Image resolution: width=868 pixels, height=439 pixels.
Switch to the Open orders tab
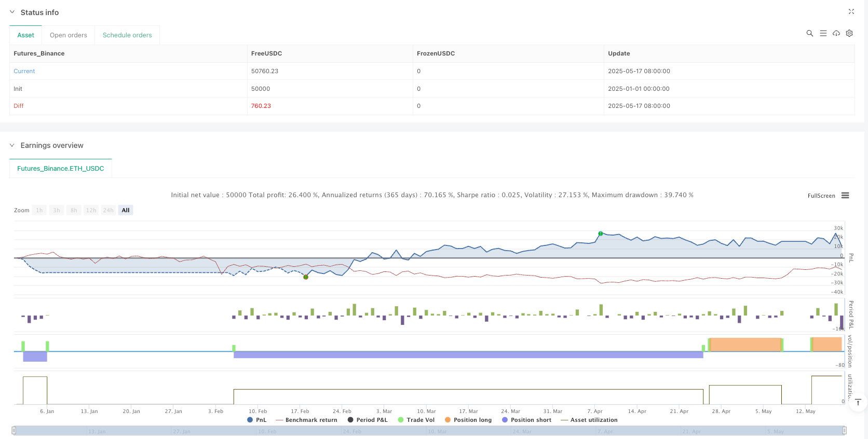point(68,35)
